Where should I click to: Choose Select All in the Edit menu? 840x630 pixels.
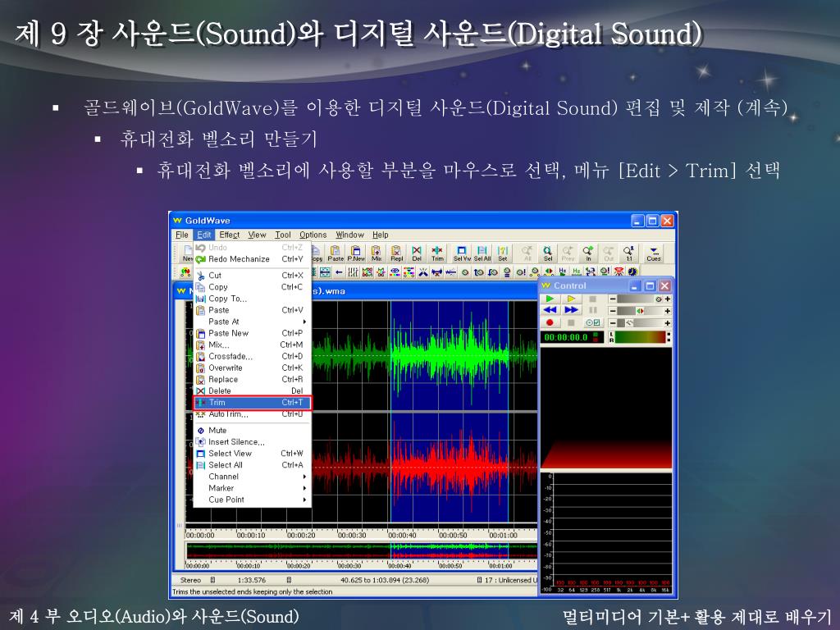(252, 465)
